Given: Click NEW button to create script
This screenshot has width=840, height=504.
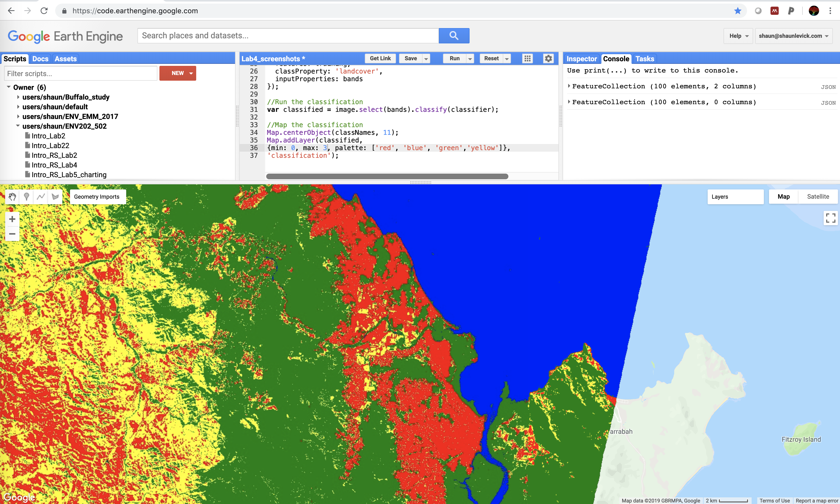Looking at the screenshot, I should point(178,73).
